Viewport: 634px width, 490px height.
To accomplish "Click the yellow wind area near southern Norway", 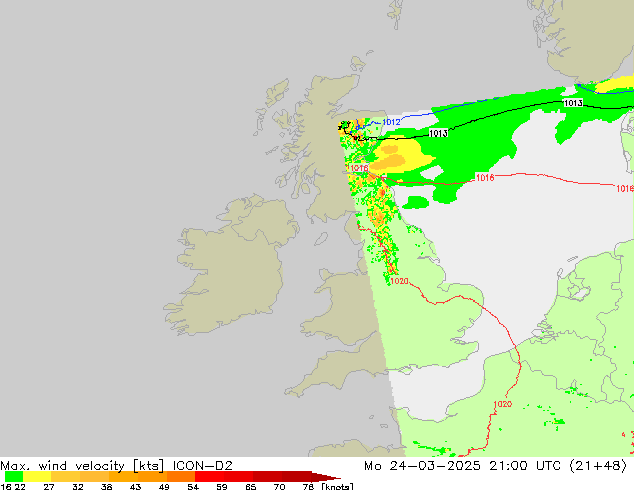I will pyautogui.click(x=615, y=84).
